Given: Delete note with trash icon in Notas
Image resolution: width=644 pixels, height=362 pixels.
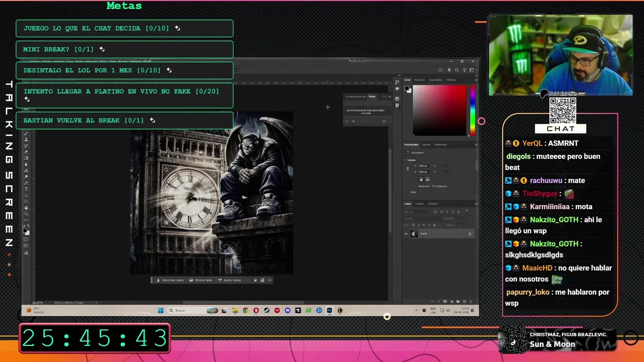Looking at the screenshot, I should pyautogui.click(x=384, y=121).
